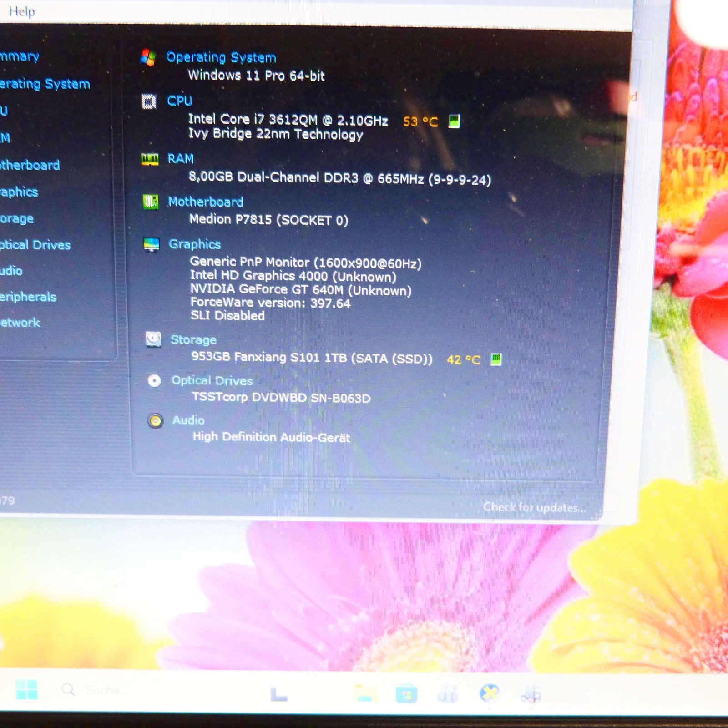Click 953GB Fanxiang S101 1TB text

(x=312, y=358)
